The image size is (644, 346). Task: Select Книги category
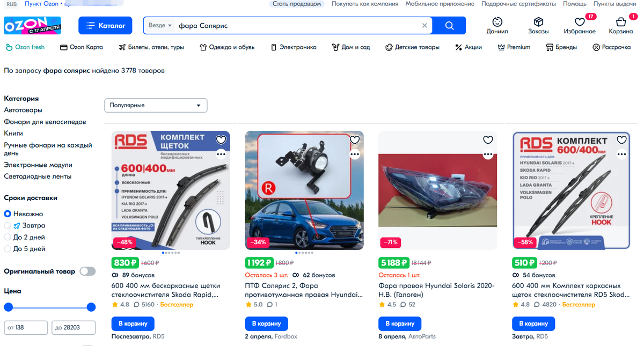[x=13, y=133]
